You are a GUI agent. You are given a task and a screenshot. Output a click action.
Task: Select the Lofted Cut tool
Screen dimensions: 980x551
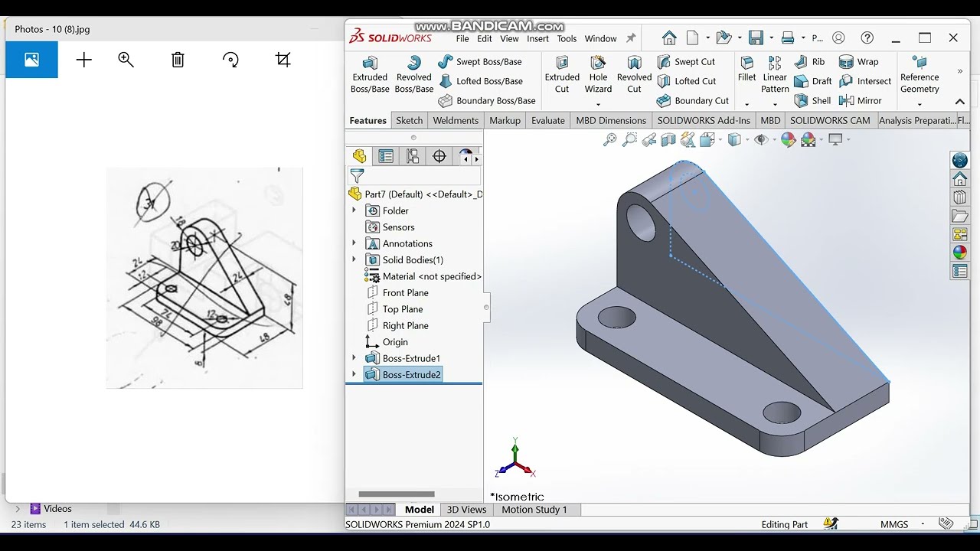coord(687,81)
